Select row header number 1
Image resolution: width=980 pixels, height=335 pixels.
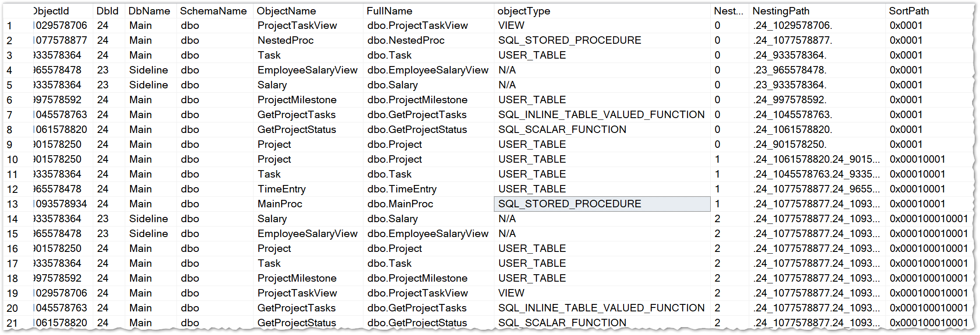click(x=18, y=26)
